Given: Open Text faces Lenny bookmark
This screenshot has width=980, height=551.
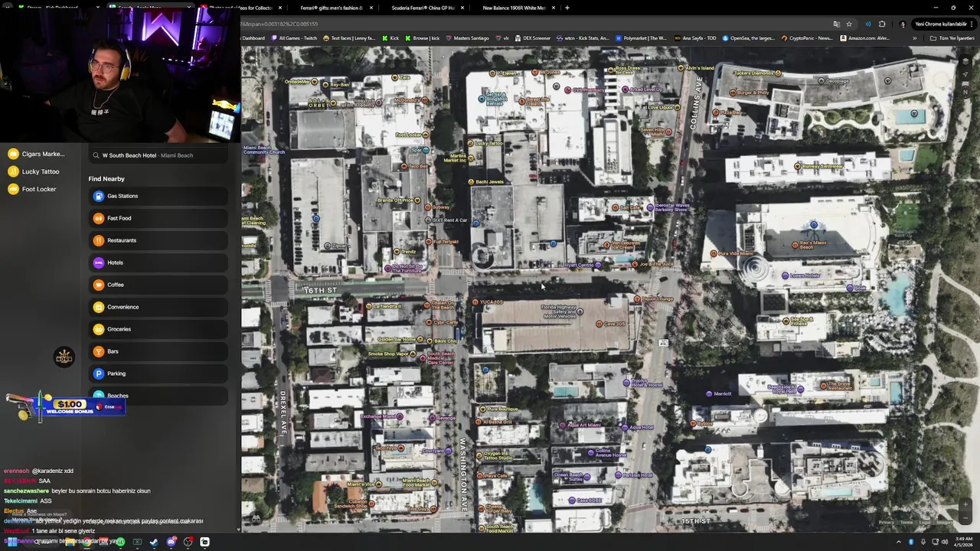Looking at the screenshot, I should (350, 38).
